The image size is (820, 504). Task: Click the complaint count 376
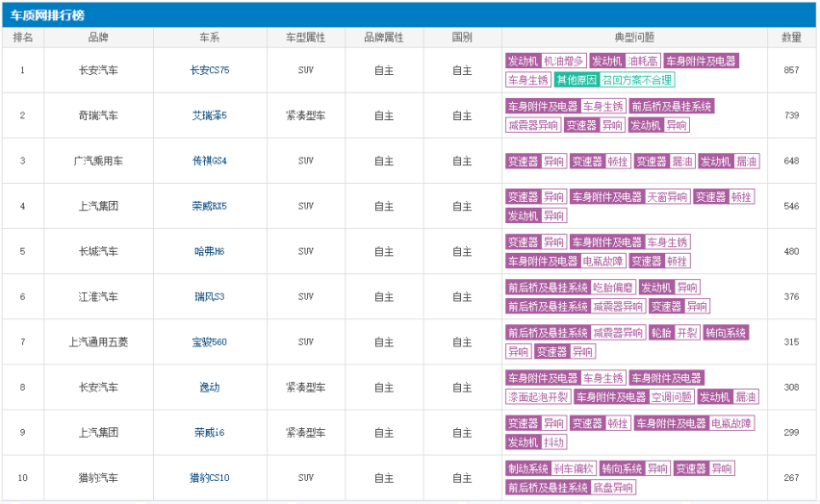tap(791, 297)
